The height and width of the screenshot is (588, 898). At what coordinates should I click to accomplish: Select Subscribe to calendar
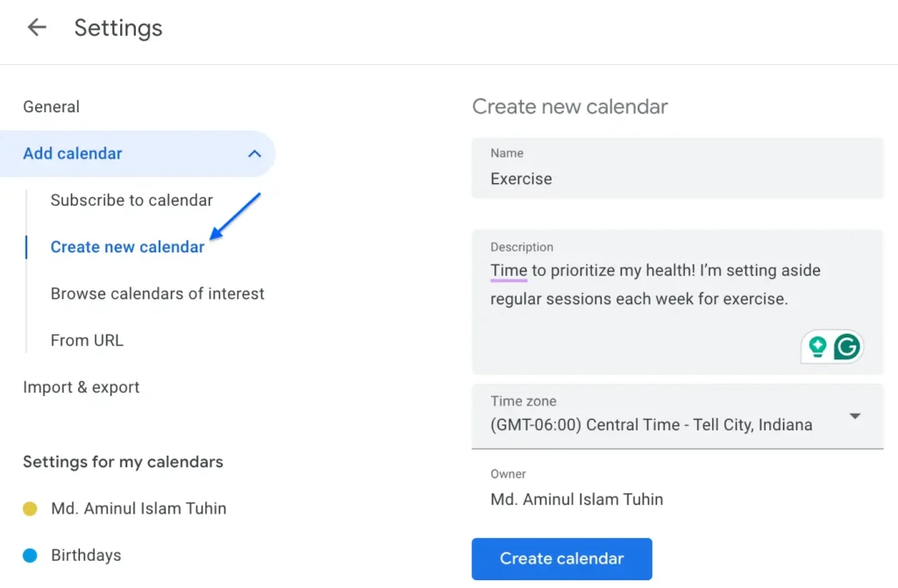click(x=132, y=200)
